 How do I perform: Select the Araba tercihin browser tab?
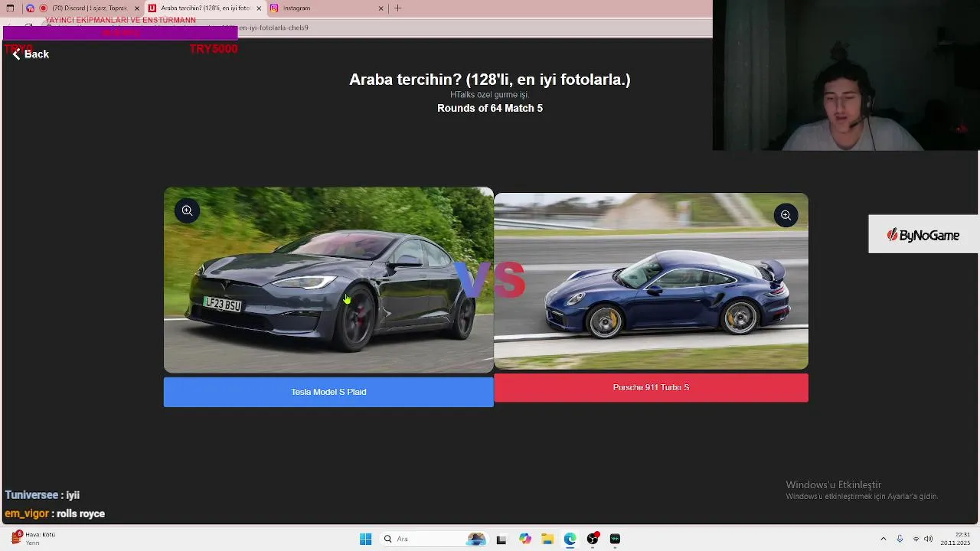click(x=204, y=8)
